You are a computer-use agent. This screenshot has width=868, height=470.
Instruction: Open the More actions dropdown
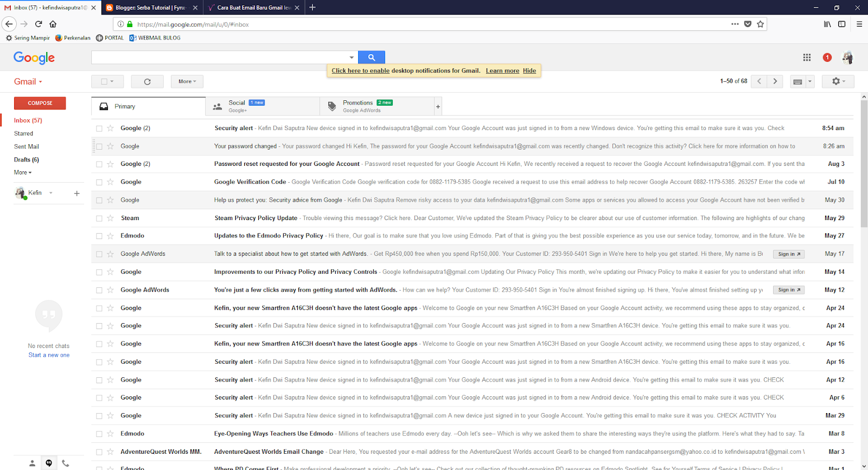coord(187,81)
